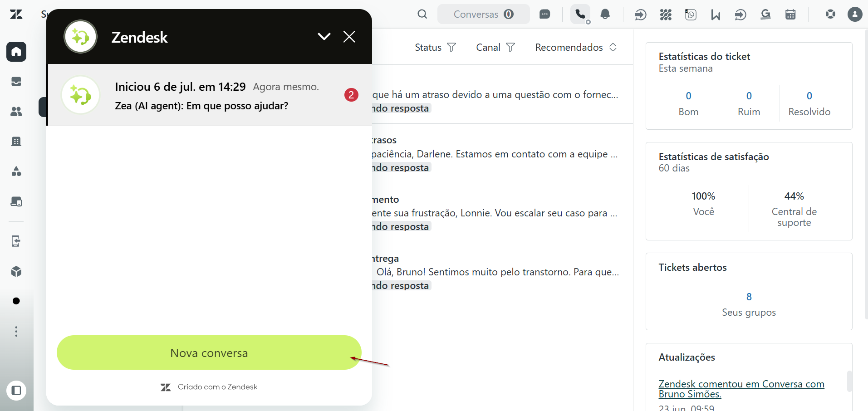Open the Recomendados sort dropdown
This screenshot has height=411, width=868.
pyautogui.click(x=576, y=47)
